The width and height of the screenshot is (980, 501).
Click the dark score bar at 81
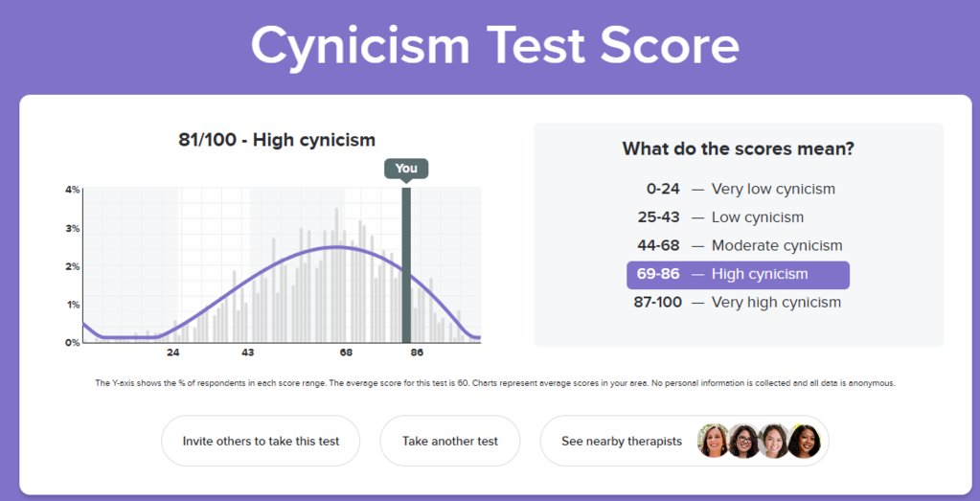(x=406, y=264)
